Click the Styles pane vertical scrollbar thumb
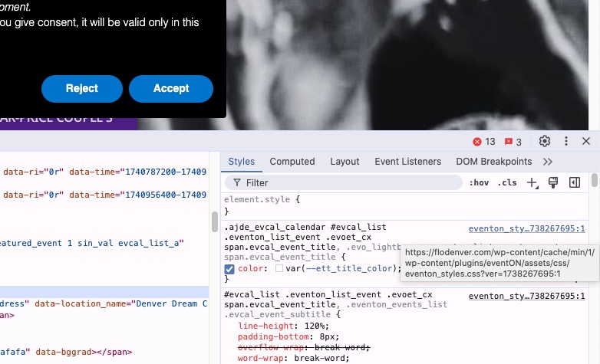 [x=595, y=180]
